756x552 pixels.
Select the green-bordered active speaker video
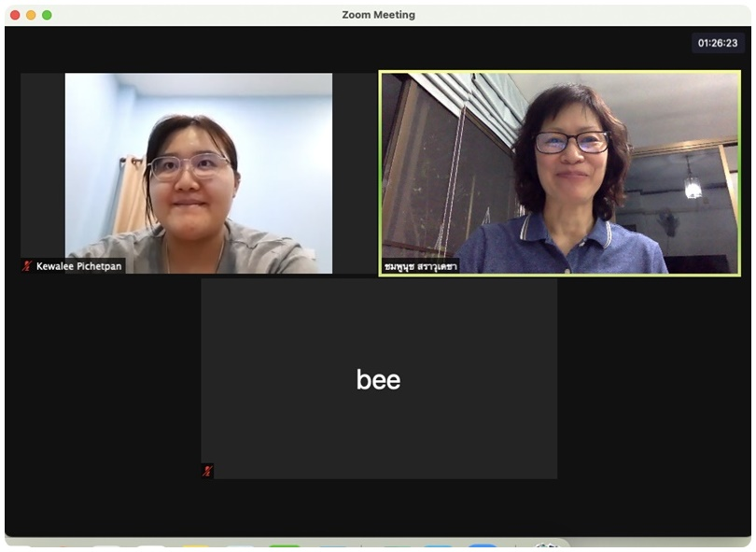click(559, 173)
